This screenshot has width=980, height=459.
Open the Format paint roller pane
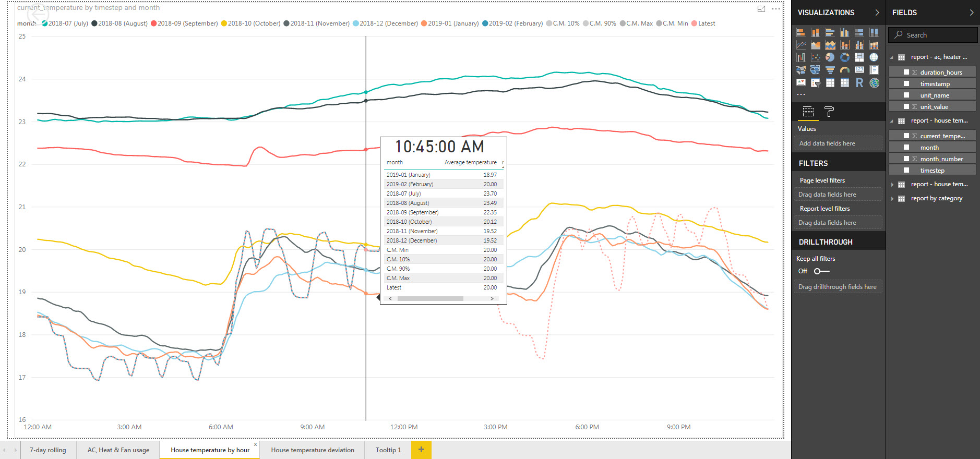829,111
